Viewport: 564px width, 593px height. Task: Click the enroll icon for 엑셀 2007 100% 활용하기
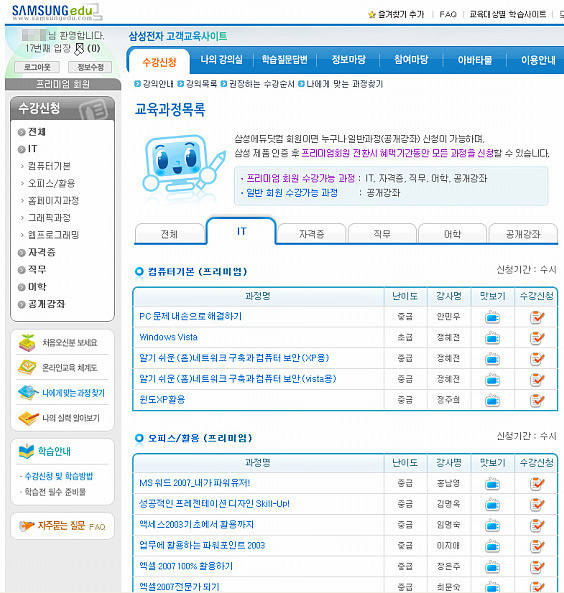(x=537, y=567)
